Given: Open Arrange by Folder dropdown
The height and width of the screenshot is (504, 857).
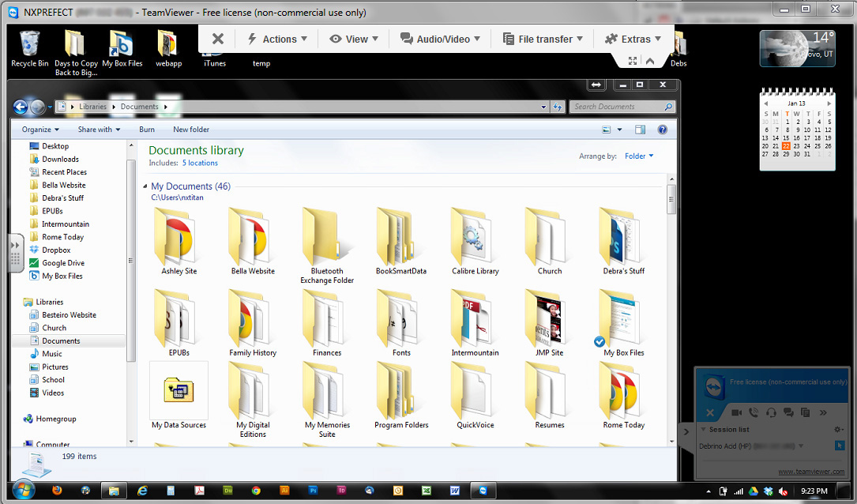Looking at the screenshot, I should pos(639,156).
